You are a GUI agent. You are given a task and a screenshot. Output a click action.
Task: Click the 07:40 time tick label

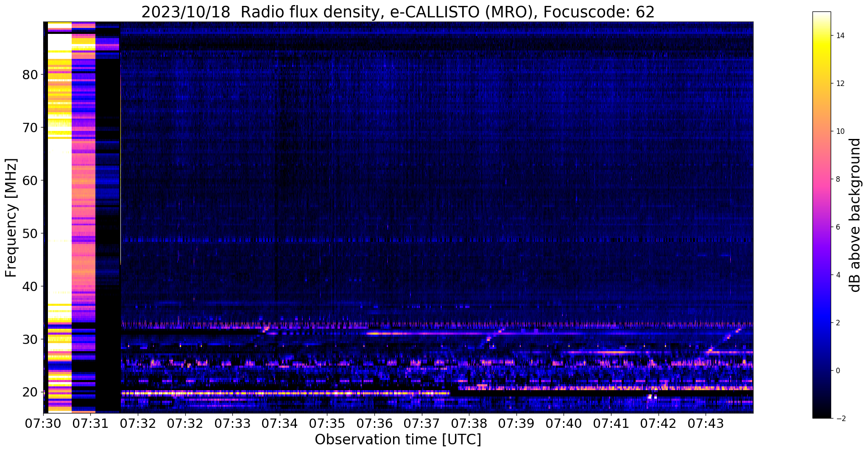point(564,423)
